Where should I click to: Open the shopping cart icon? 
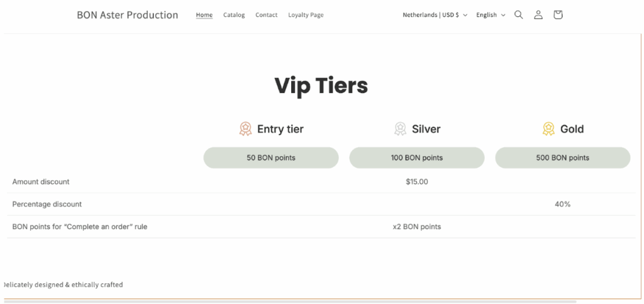point(558,15)
